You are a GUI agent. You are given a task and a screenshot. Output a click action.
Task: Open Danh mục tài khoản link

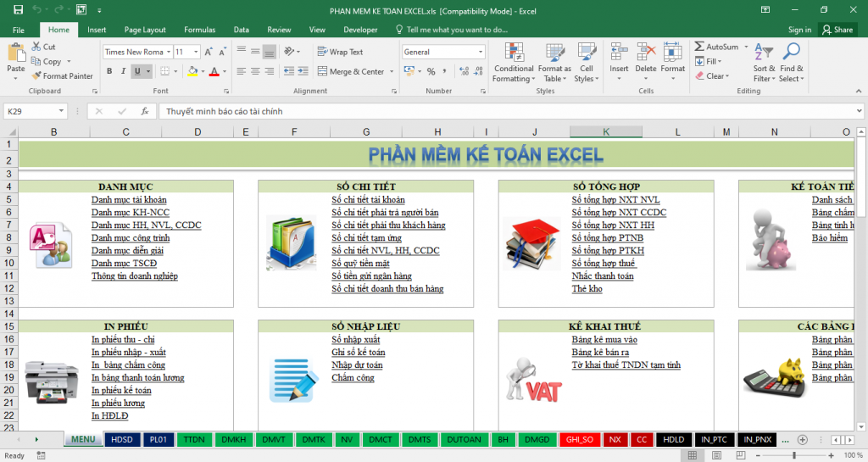129,200
